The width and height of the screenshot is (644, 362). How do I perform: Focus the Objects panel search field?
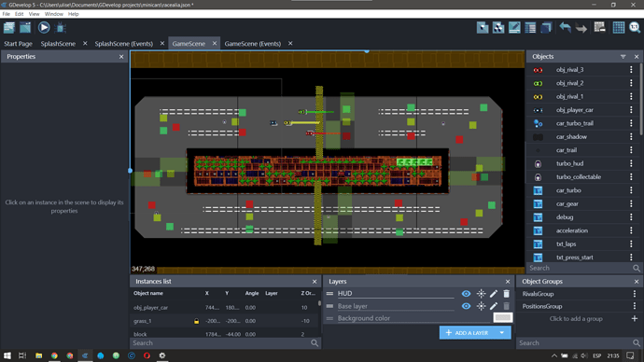pyautogui.click(x=579, y=268)
